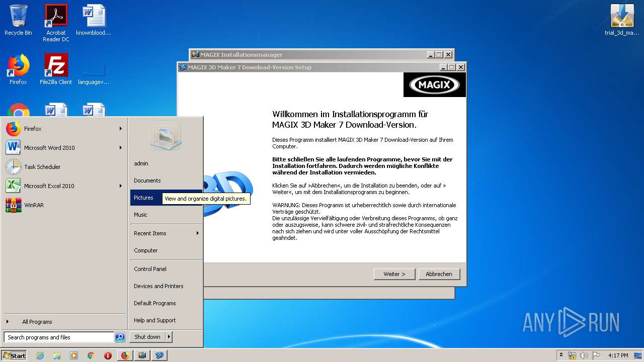Viewport: 644px width, 362px height.
Task: Launch Firefox from the desktop shortcut
Action: [18, 69]
